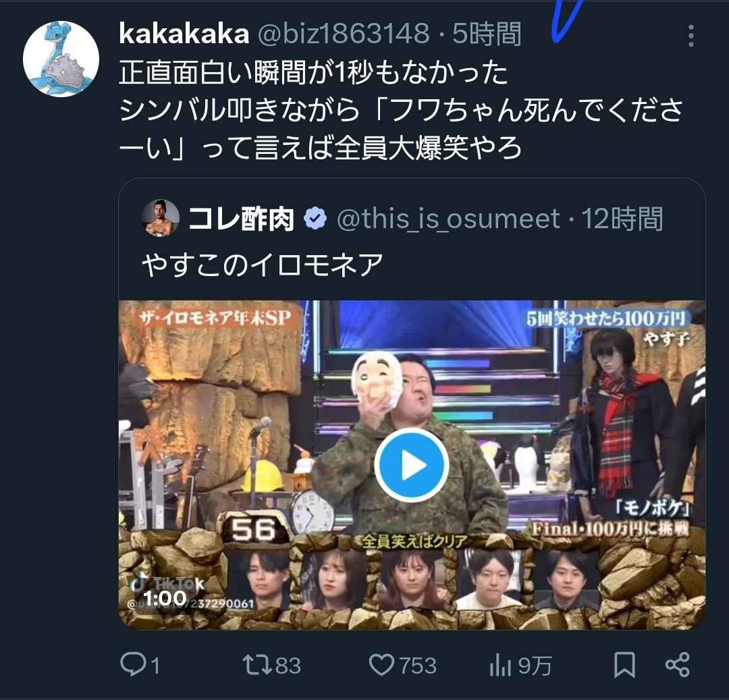Open the @biz1863148 handle link

344,34
